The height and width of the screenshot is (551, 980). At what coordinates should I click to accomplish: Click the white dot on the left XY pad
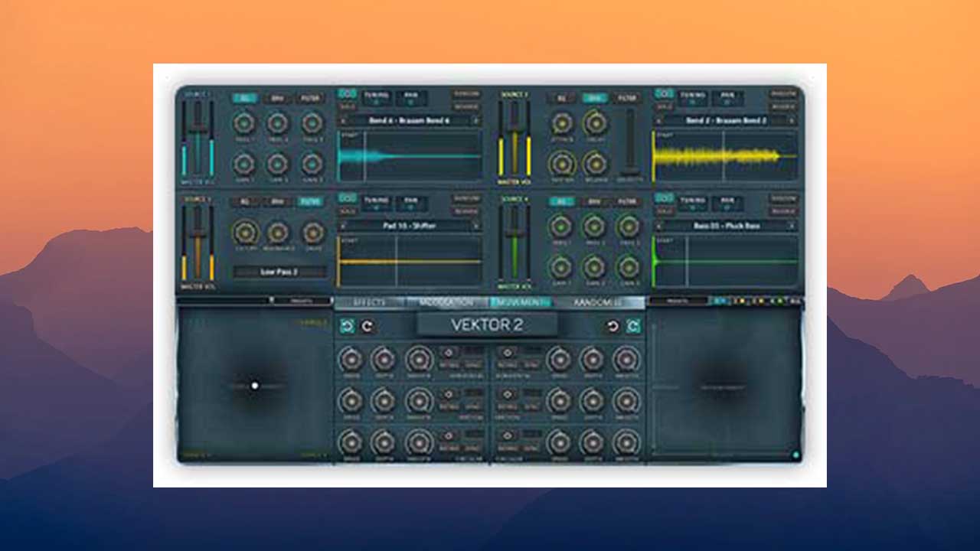255,386
